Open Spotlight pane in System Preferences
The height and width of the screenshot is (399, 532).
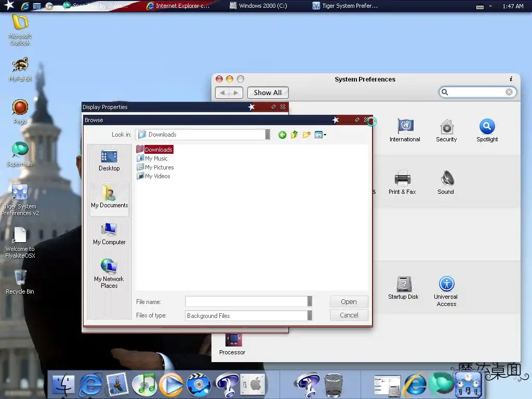[x=487, y=130]
